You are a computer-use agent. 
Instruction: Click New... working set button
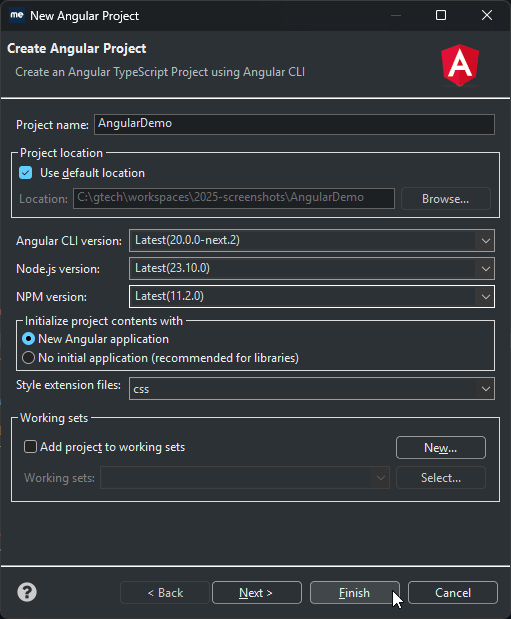441,448
